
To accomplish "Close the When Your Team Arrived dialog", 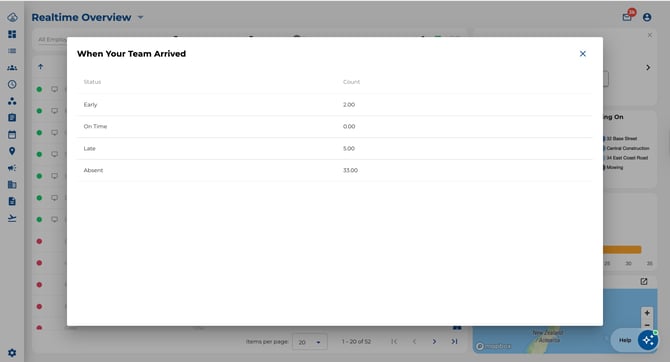I will click(582, 54).
